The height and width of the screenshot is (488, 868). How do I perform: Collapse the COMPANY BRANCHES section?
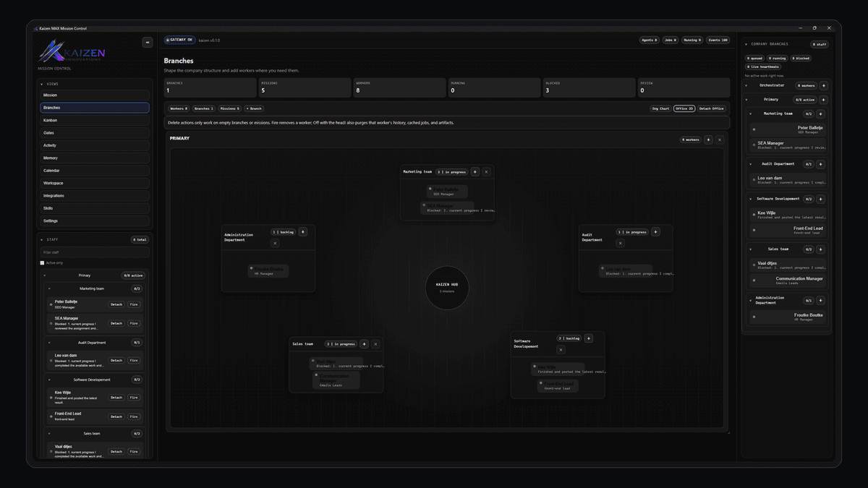(746, 43)
